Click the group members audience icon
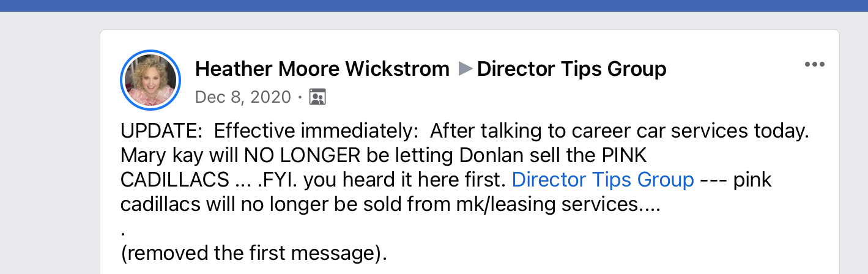The image size is (868, 274). [x=317, y=97]
